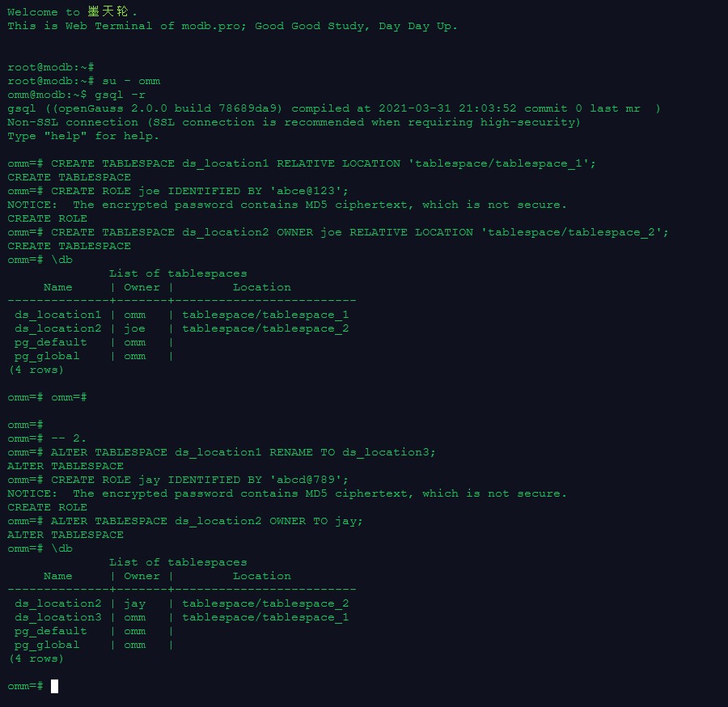
Task: Click pg_default in the second table
Action: (x=50, y=631)
